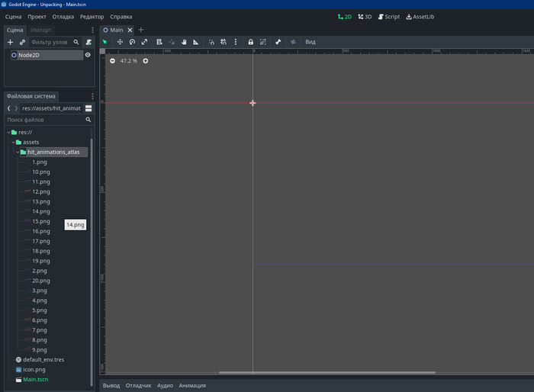The image size is (534, 392).
Task: Click the FileSystem tree vertical scrollbar
Action: (92, 262)
